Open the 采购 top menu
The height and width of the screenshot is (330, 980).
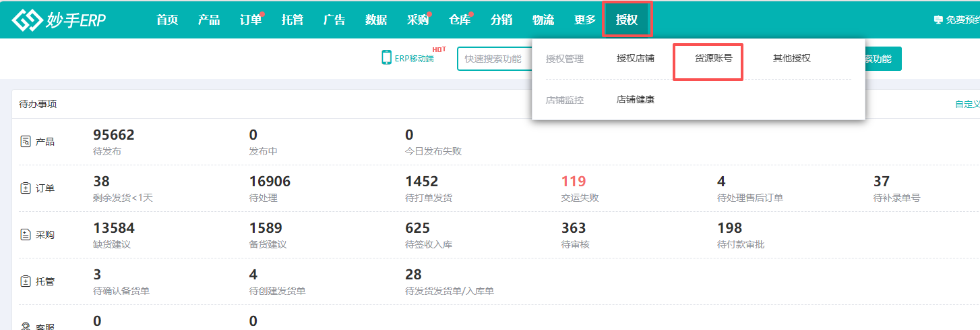point(418,20)
